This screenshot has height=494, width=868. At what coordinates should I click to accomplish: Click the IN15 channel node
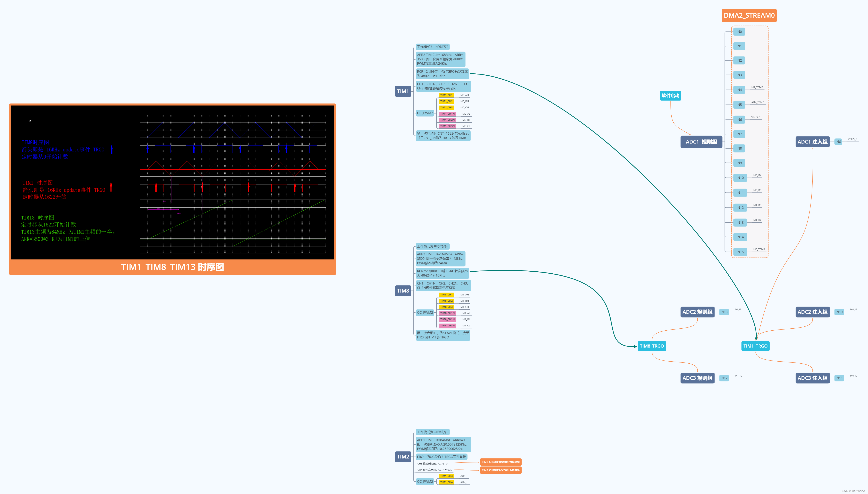click(x=740, y=252)
